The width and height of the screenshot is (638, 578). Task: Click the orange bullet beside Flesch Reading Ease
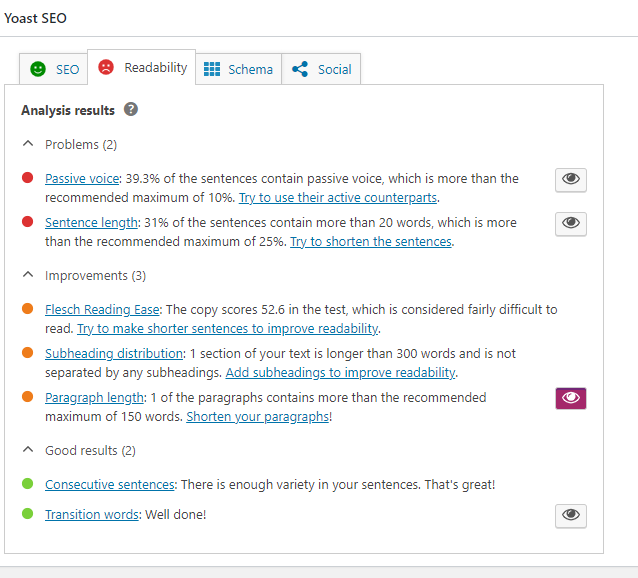27,309
